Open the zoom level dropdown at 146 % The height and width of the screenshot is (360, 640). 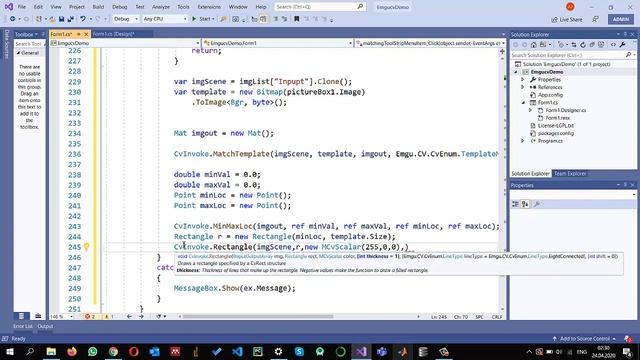pos(61,316)
